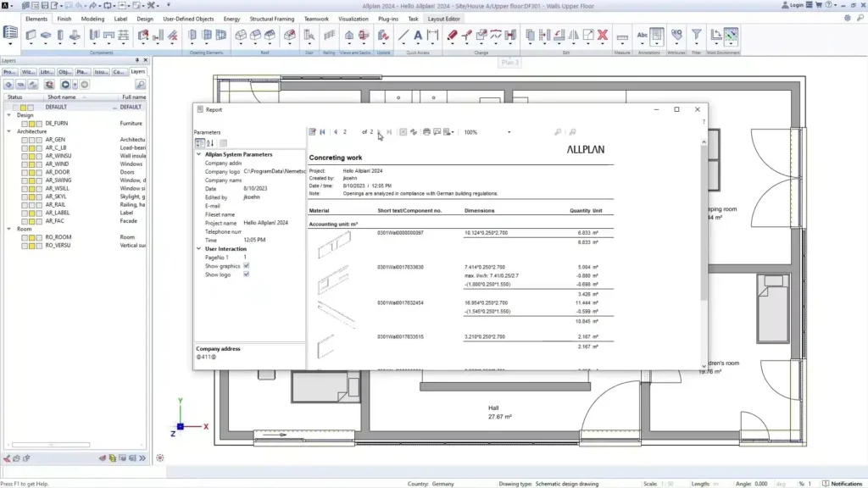Open the Print tool in the Report toolbar
868x488 pixels.
pos(427,132)
